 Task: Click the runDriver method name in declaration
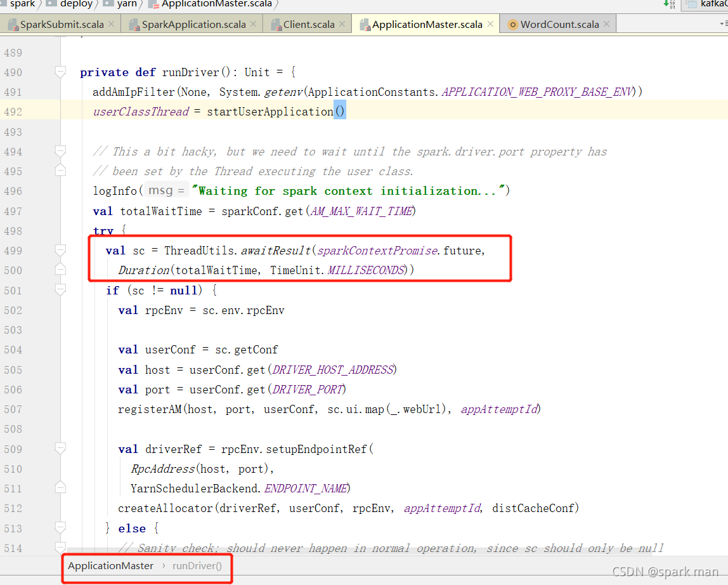pos(190,72)
